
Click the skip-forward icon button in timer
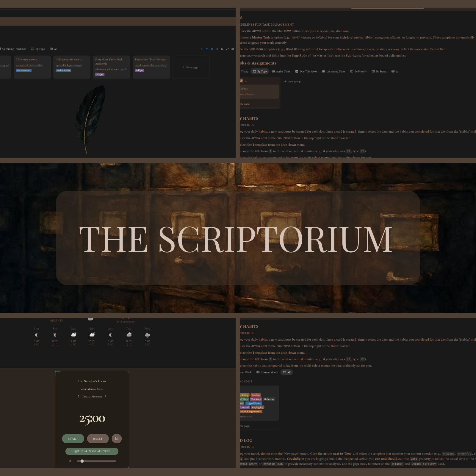click(x=117, y=439)
